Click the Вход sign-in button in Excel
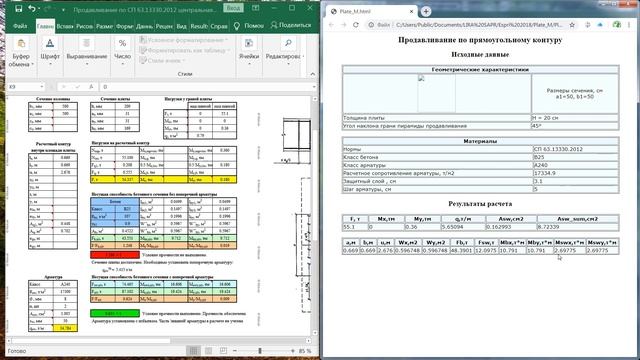The width and height of the screenshot is (640, 360). pyautogui.click(x=233, y=8)
